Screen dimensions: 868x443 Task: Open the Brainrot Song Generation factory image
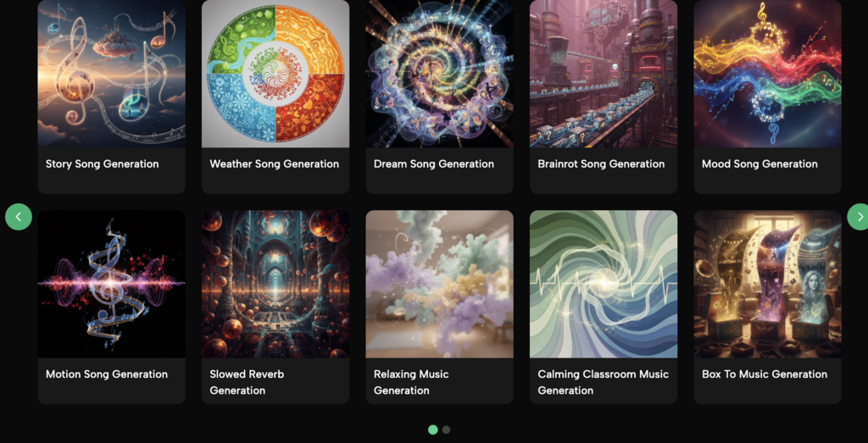[604, 74]
